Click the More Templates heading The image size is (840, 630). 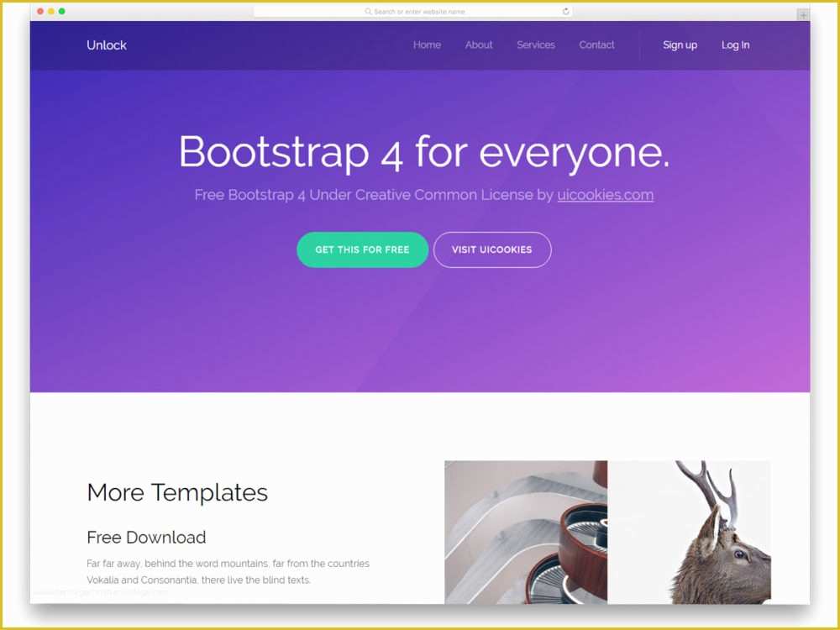click(177, 492)
